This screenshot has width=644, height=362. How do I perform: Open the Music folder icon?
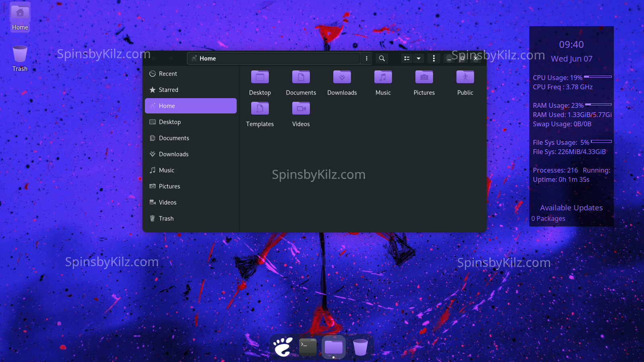[383, 77]
